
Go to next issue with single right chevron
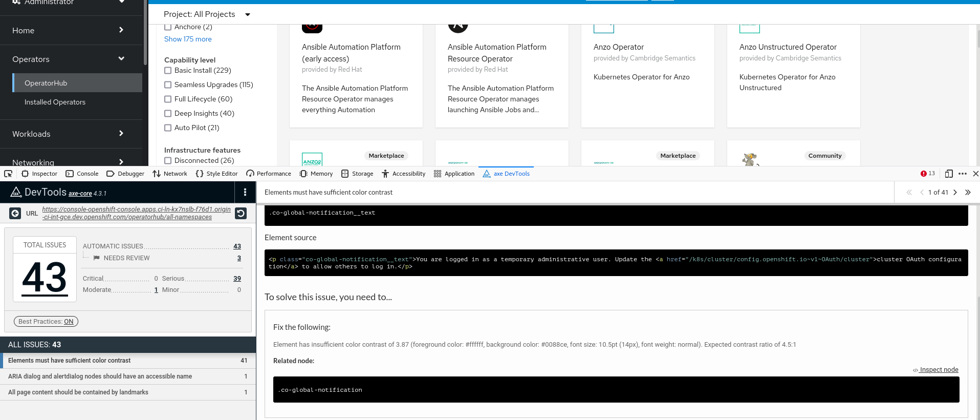point(955,193)
